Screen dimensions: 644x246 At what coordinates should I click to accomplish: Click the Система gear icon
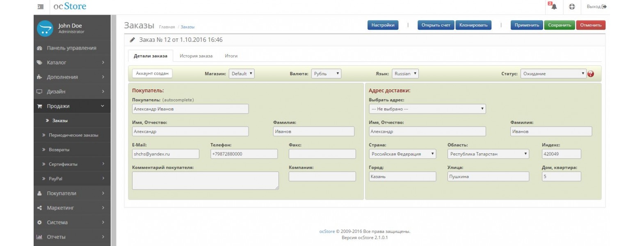click(x=39, y=222)
